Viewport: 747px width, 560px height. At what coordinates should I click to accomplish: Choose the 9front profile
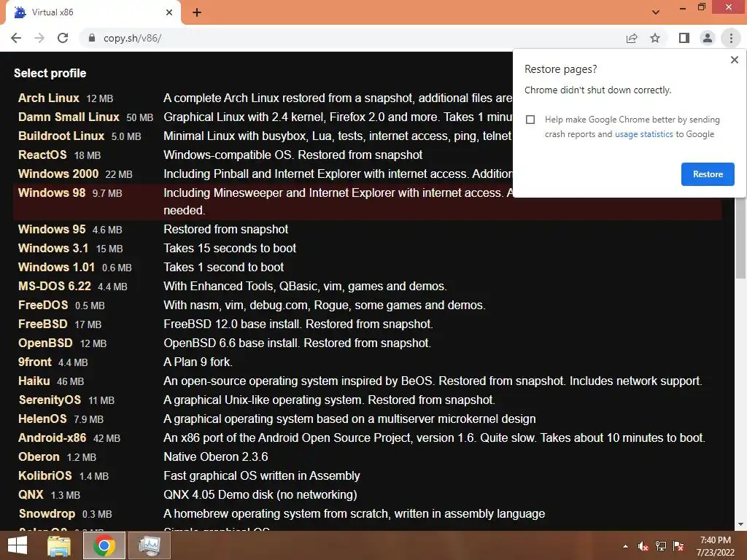click(35, 362)
